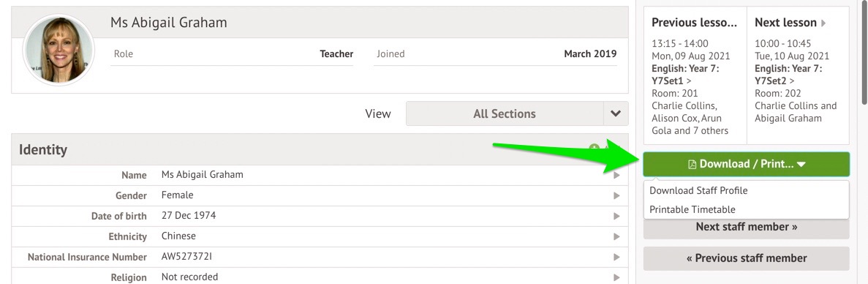Screen dimensions: 868x284
Task: Open English: Year 7: Y7Set2 lesson link
Action: [788, 75]
